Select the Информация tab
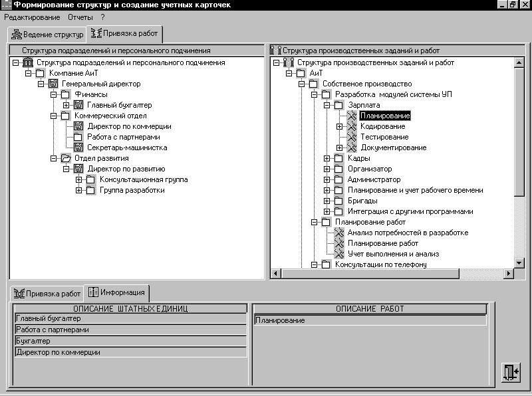Image resolution: width=532 pixels, height=396 pixels. pyautogui.click(x=117, y=292)
